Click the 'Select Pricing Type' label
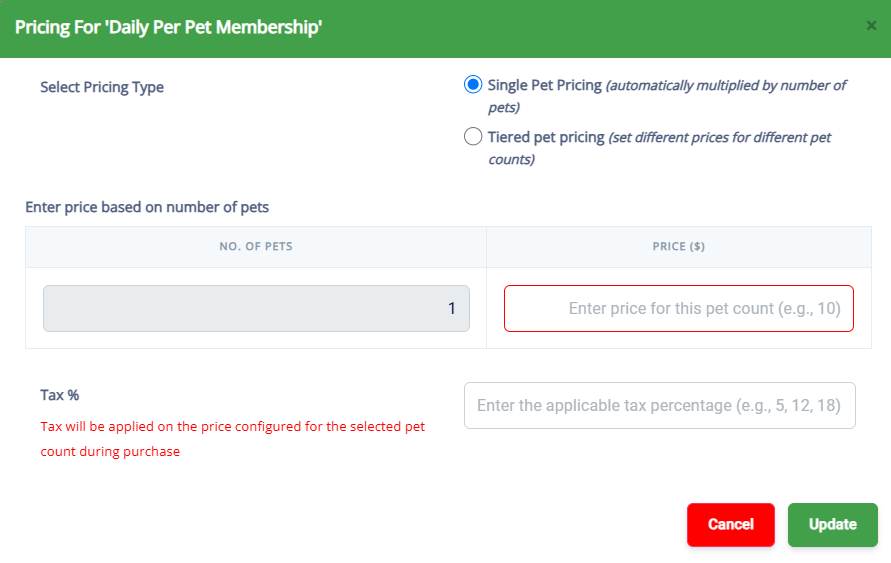 click(102, 87)
